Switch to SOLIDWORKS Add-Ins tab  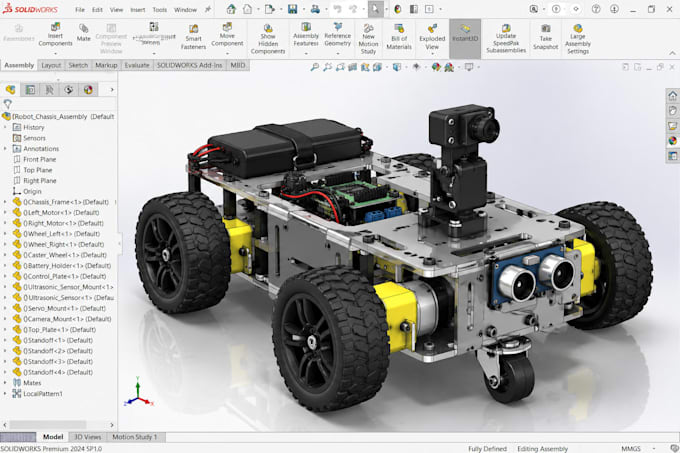[x=190, y=65]
